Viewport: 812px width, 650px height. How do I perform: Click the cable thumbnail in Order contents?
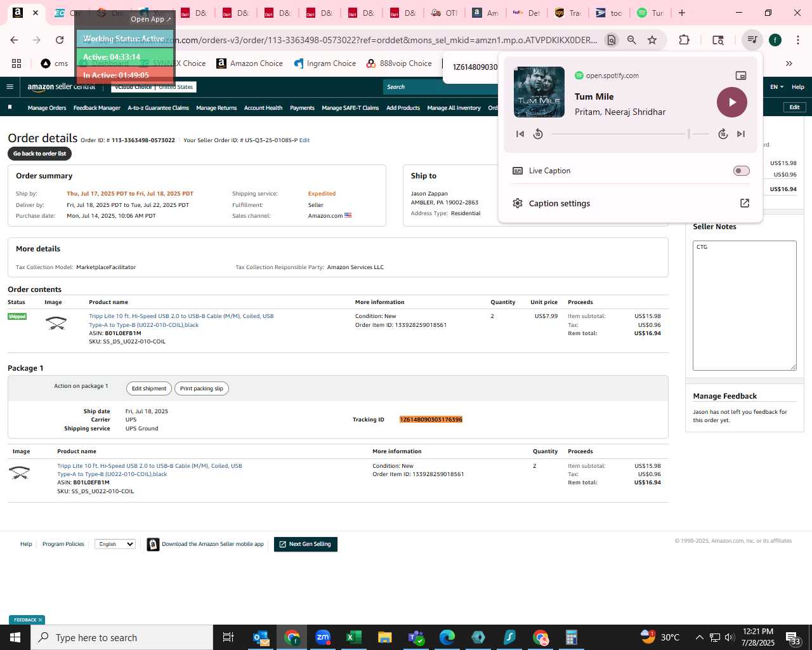pos(56,324)
